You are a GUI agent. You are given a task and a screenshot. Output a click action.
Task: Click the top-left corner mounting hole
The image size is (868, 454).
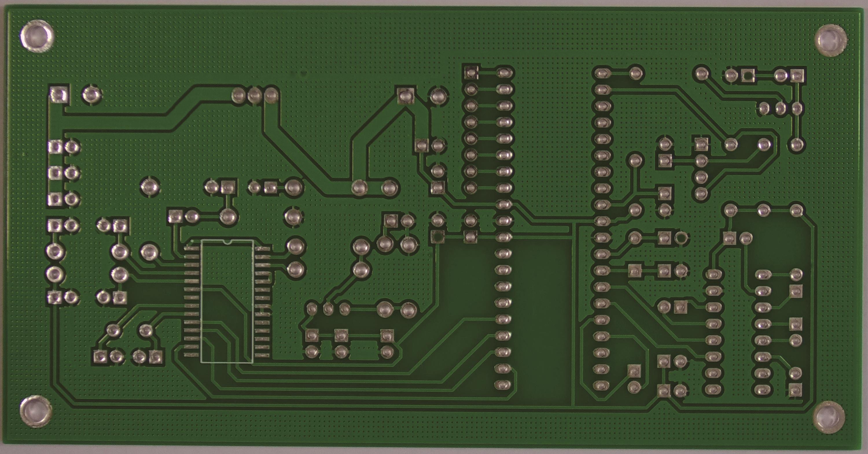pyautogui.click(x=37, y=36)
